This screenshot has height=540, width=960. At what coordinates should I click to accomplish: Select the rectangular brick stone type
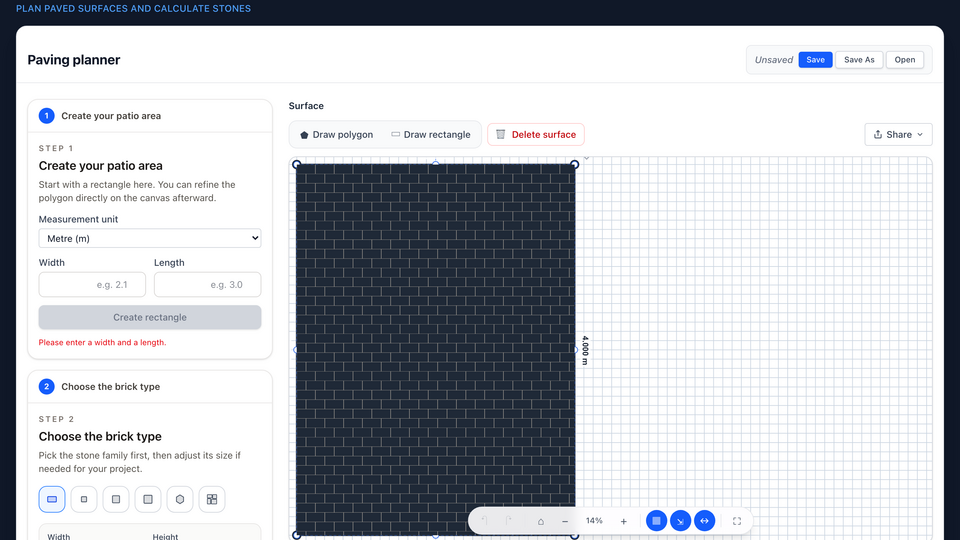click(52, 499)
